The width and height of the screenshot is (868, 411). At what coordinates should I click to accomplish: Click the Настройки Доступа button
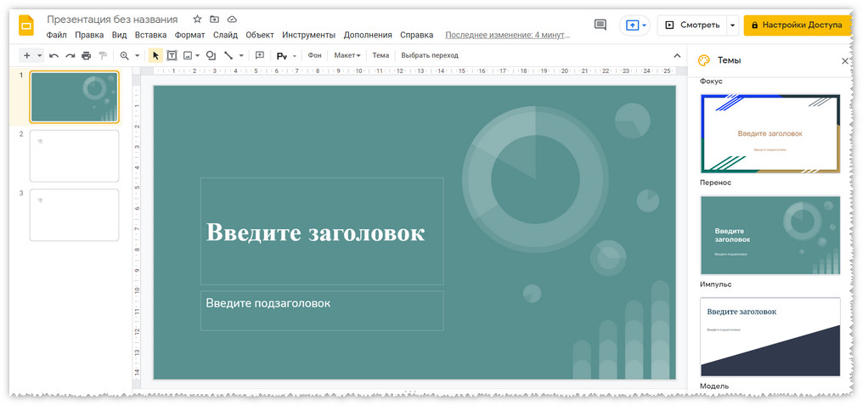(796, 25)
